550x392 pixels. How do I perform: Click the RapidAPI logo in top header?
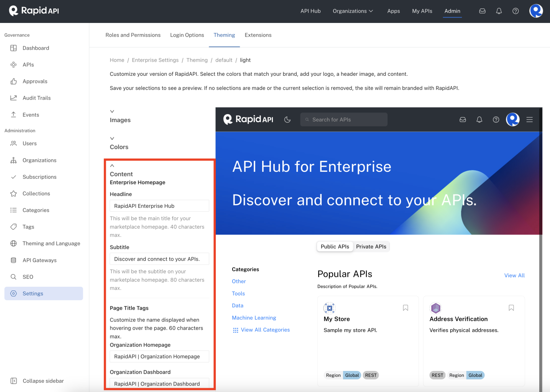coord(34,11)
